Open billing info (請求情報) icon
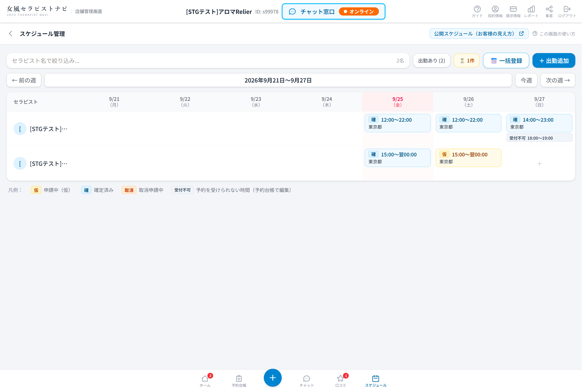588x392 pixels. click(519, 11)
